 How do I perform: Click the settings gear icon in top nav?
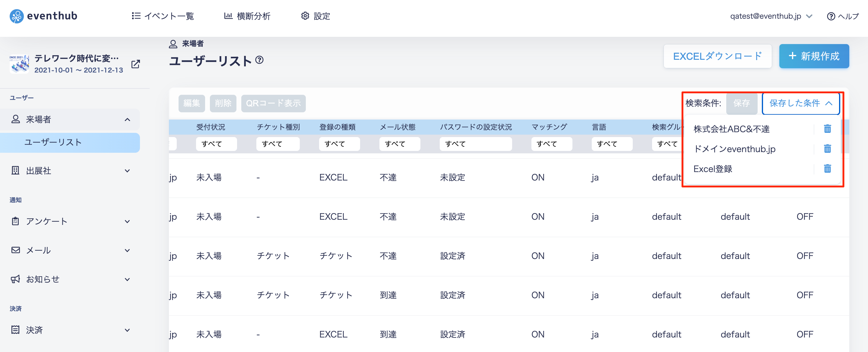point(305,16)
